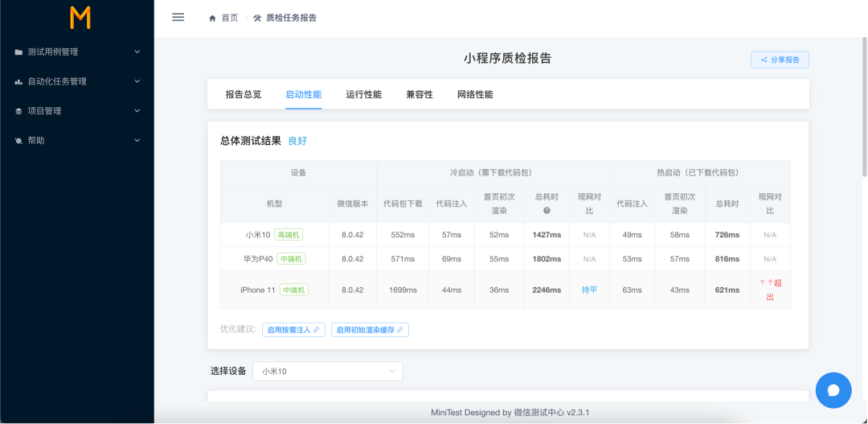Open the 启用初始渲染缓存 suggestion link
The height and width of the screenshot is (424, 868).
coord(371,330)
